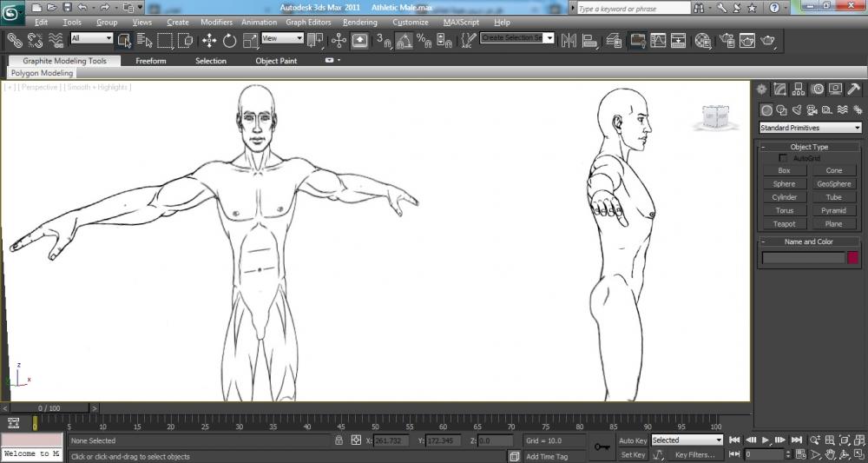Activate the Rotate tool in main toolbar
The width and height of the screenshot is (868, 463).
coord(229,40)
